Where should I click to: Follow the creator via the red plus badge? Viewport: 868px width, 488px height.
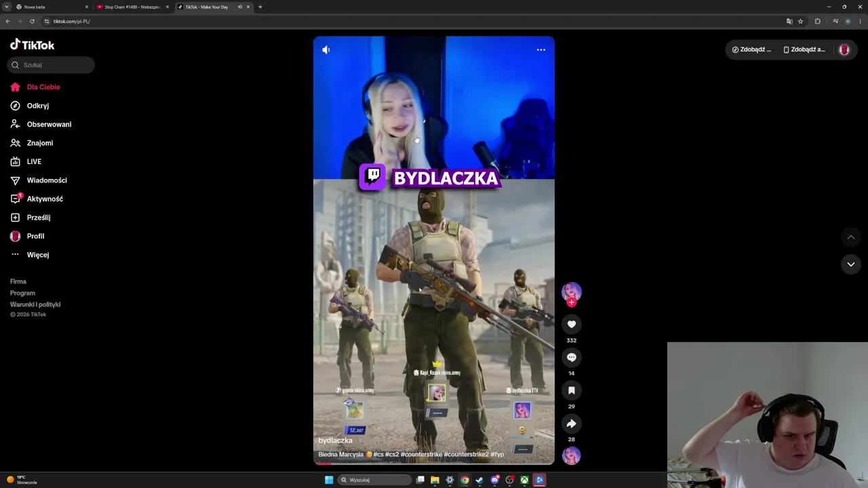(x=572, y=303)
